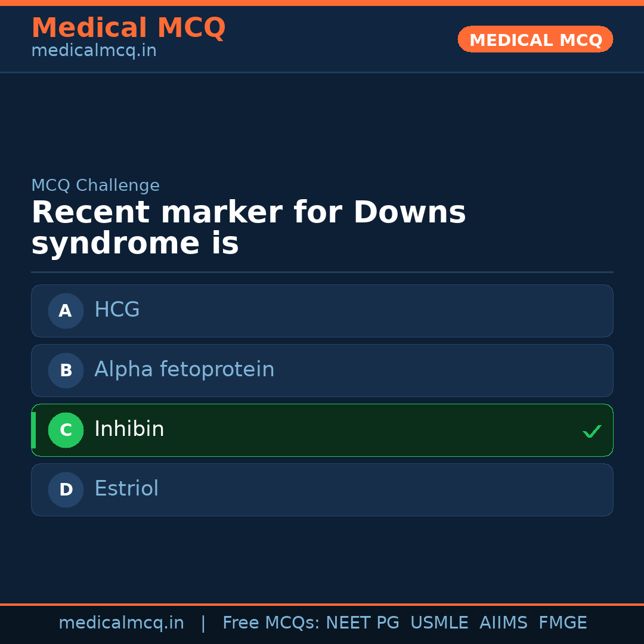Choose the HCG answer option
Viewport: 644px width, 644px height.
click(117, 310)
